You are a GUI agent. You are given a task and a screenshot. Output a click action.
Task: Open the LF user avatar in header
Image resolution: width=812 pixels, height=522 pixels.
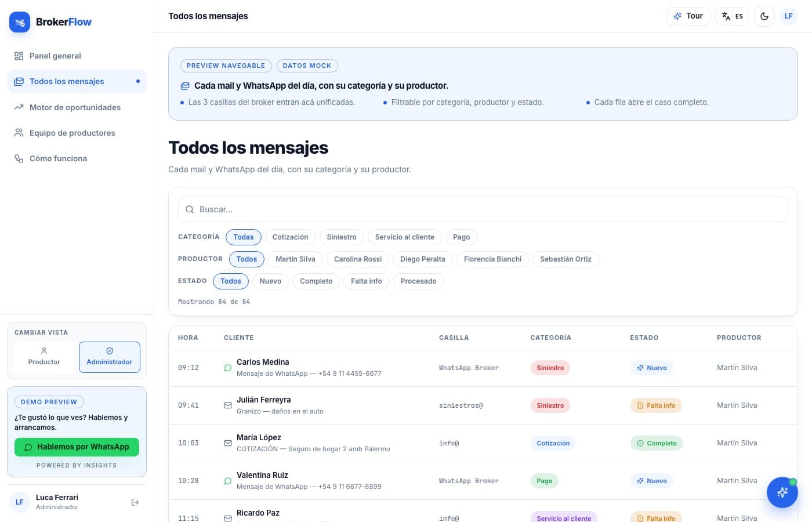(x=789, y=16)
